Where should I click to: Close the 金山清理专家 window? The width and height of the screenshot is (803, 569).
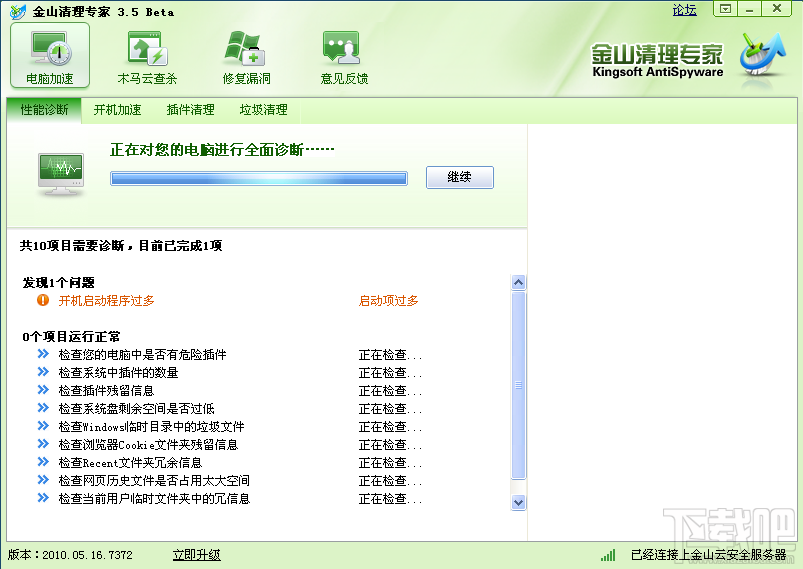tap(777, 9)
